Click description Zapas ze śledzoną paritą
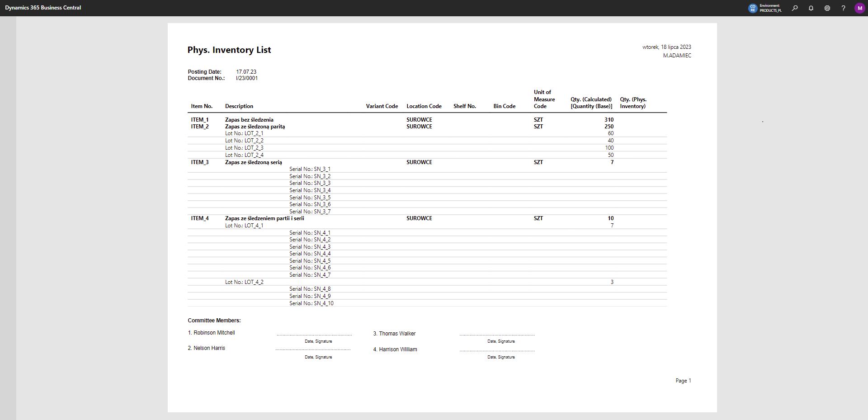The height and width of the screenshot is (420, 868). 255,127
